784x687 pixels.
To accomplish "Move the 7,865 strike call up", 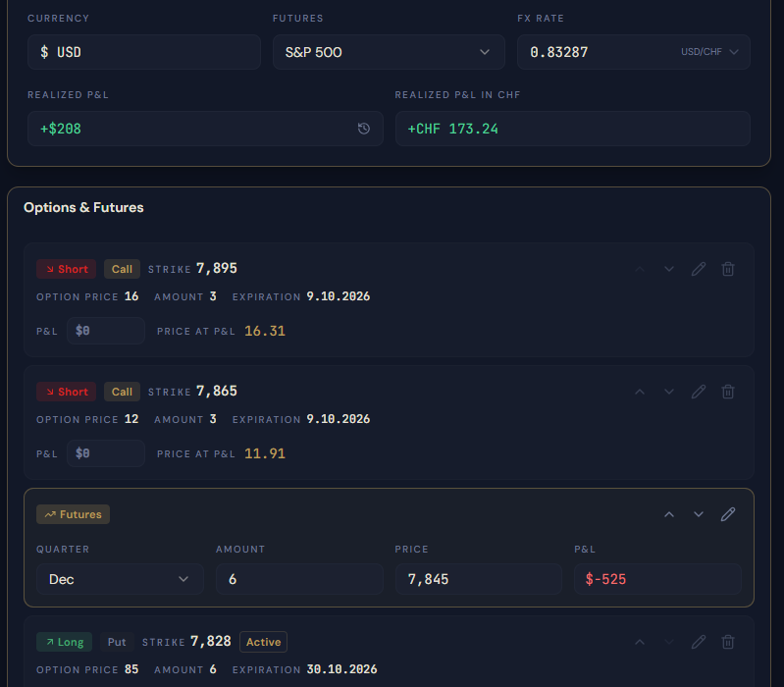I will point(640,392).
